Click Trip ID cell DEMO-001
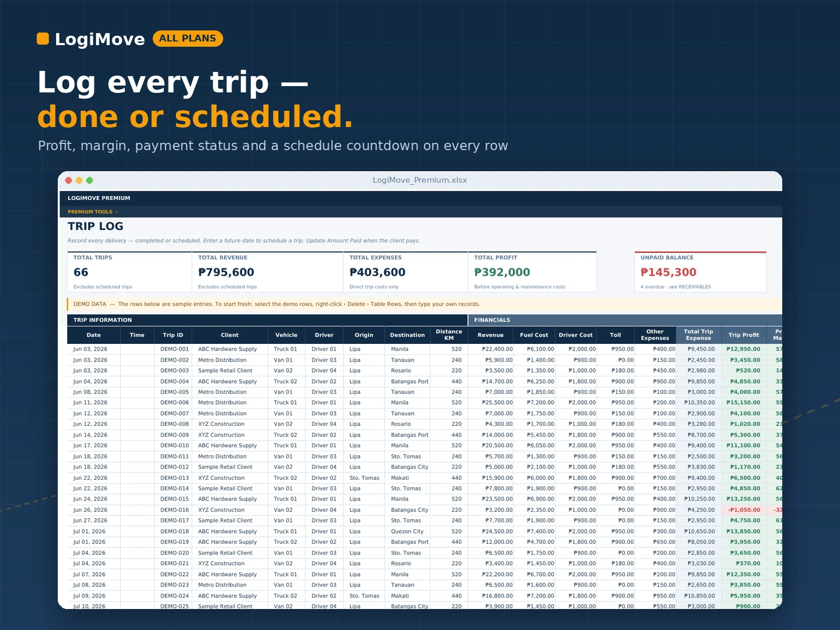The image size is (840, 630). pyautogui.click(x=174, y=349)
